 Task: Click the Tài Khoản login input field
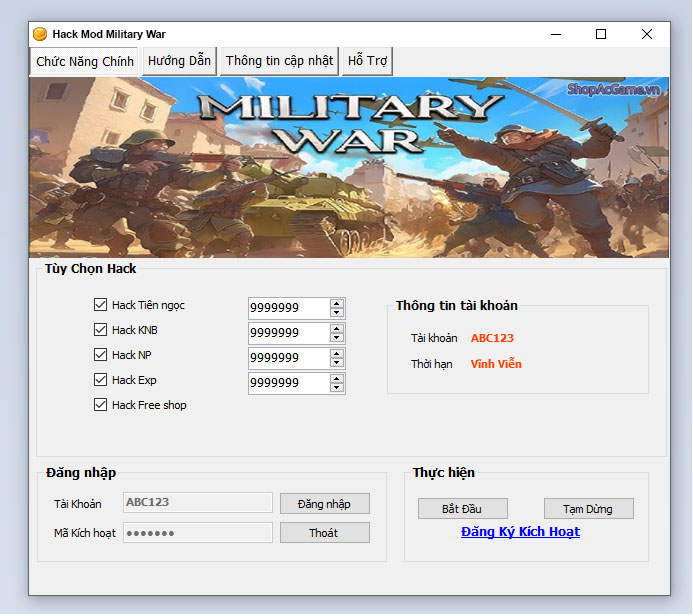198,503
